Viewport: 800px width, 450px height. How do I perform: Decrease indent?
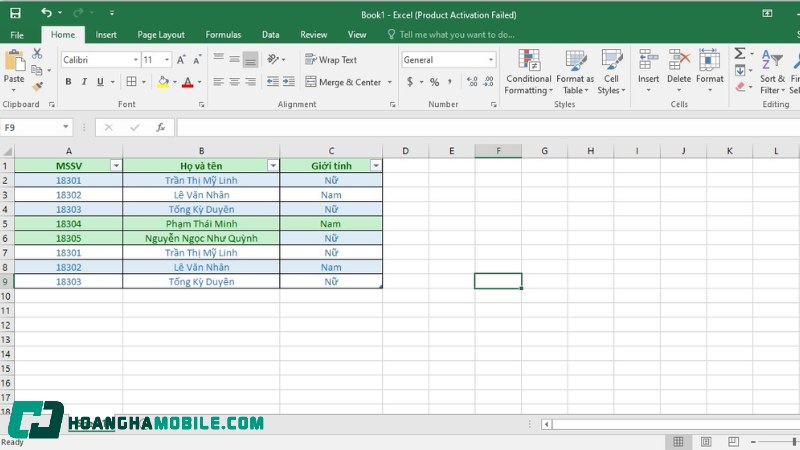click(272, 82)
